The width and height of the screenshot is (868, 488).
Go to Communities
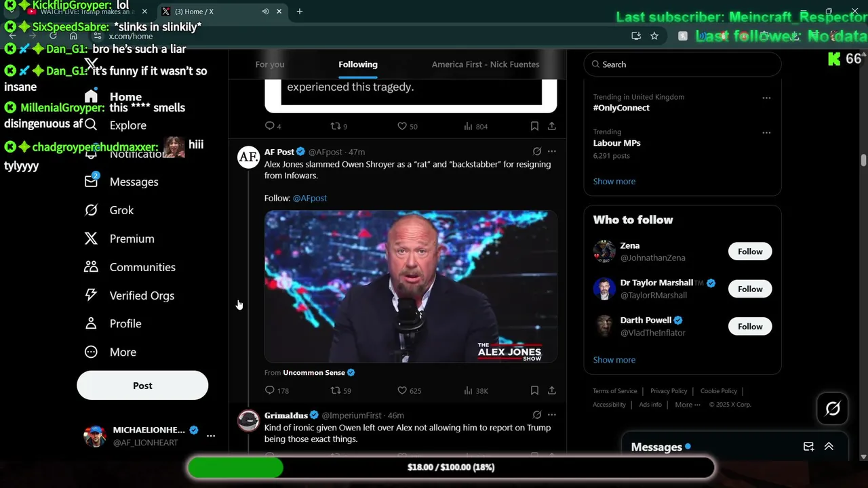[x=130, y=267]
